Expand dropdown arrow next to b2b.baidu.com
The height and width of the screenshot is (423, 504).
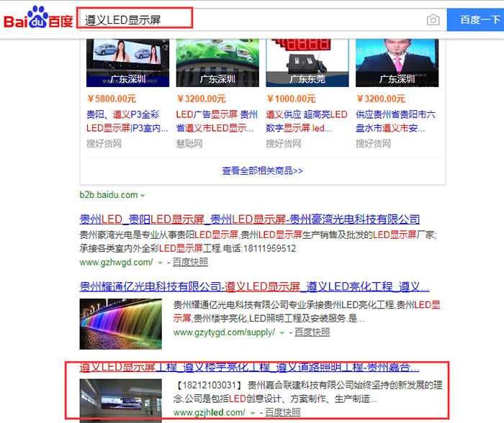[143, 196]
